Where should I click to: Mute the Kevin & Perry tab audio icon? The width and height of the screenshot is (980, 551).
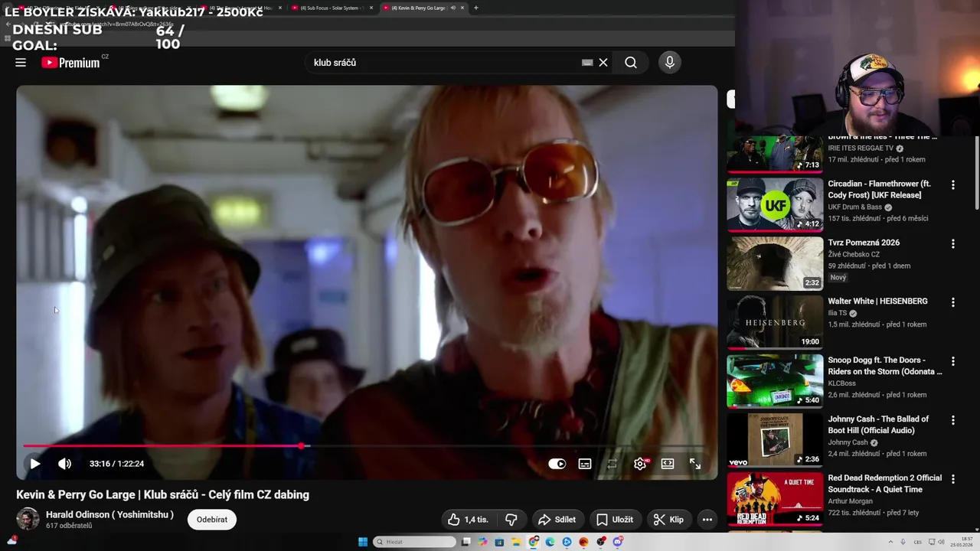point(452,8)
